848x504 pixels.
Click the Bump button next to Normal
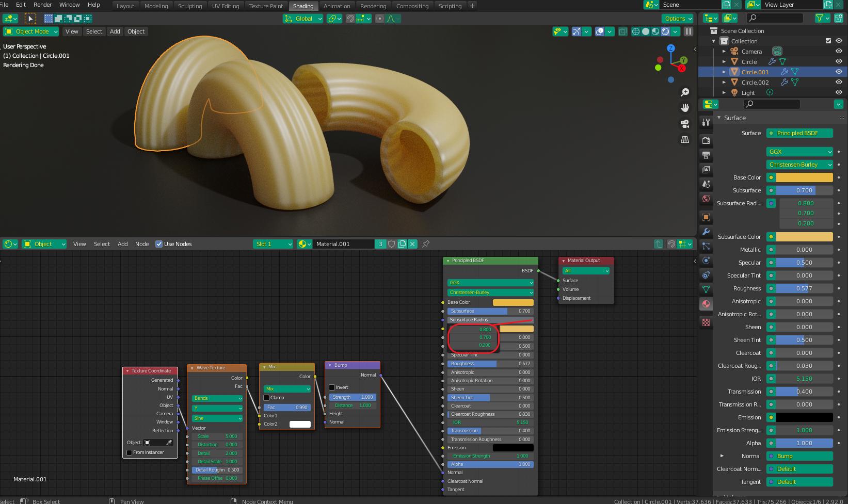[799, 456]
